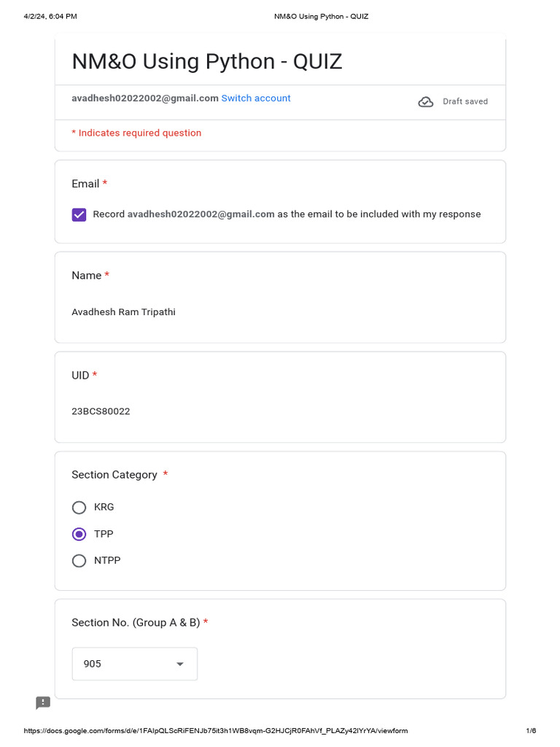The height and width of the screenshot is (747, 560).
Task: Click the Section Category question label
Action: (x=114, y=475)
